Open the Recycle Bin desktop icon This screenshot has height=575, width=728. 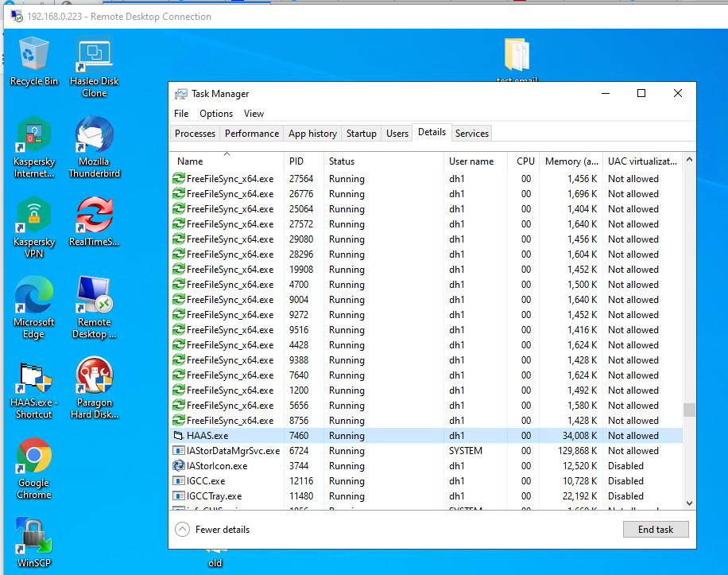(x=34, y=62)
